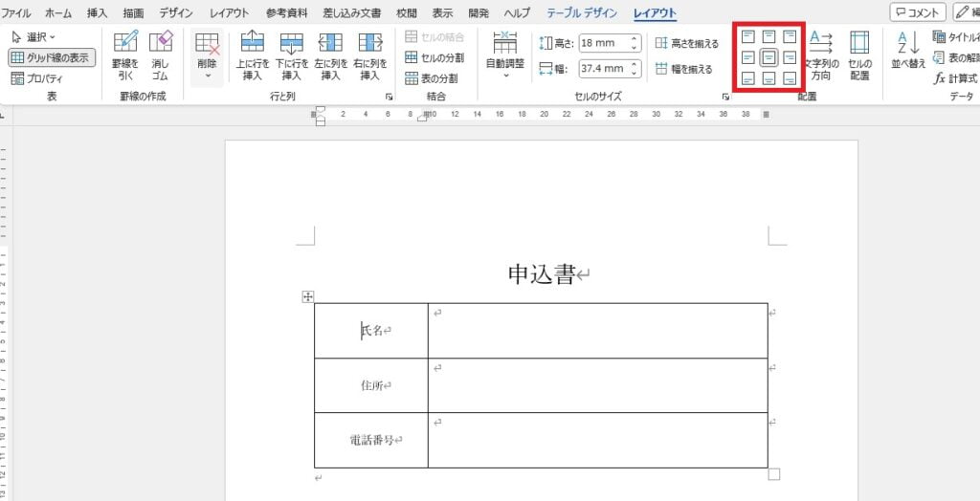The width and height of the screenshot is (980, 501).
Task: Align cell text bottom left
Action: tap(748, 78)
